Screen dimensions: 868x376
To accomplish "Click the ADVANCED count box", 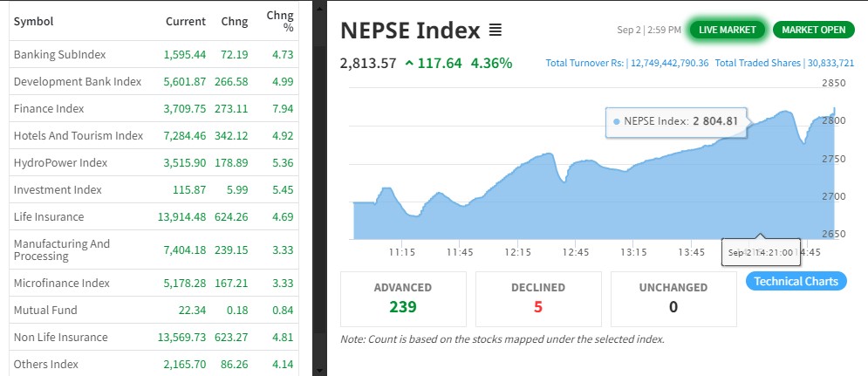I will pos(403,297).
